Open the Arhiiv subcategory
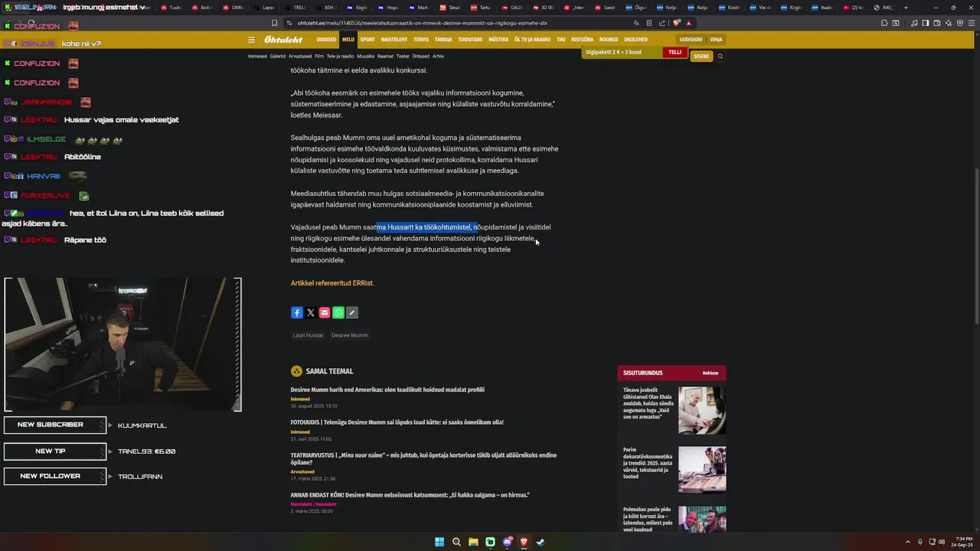Image resolution: width=980 pixels, height=551 pixels. pyautogui.click(x=438, y=57)
